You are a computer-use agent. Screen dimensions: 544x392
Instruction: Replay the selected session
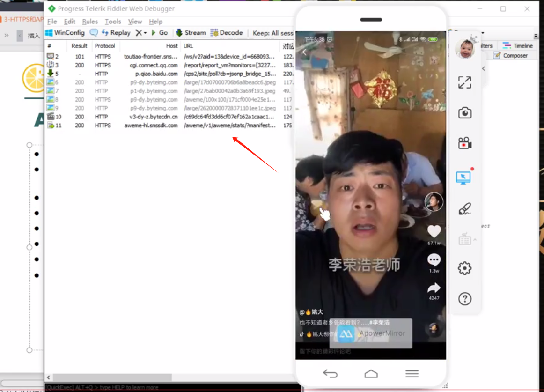(116, 33)
